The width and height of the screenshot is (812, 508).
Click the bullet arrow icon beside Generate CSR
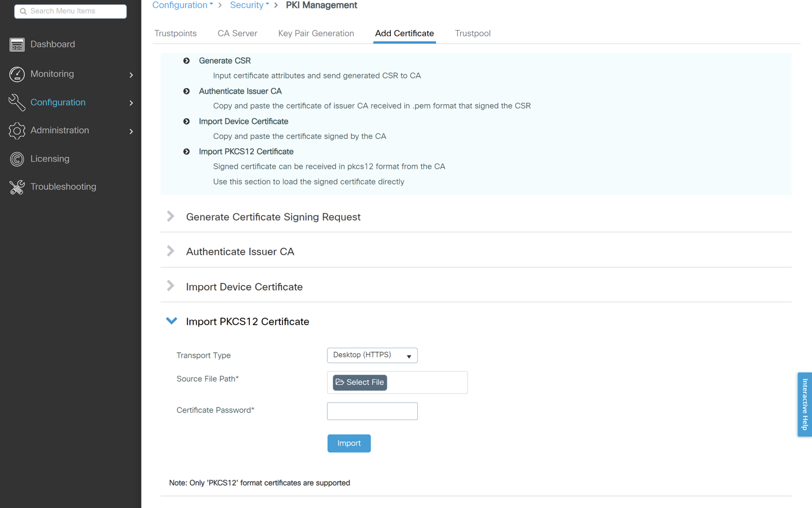tap(187, 61)
